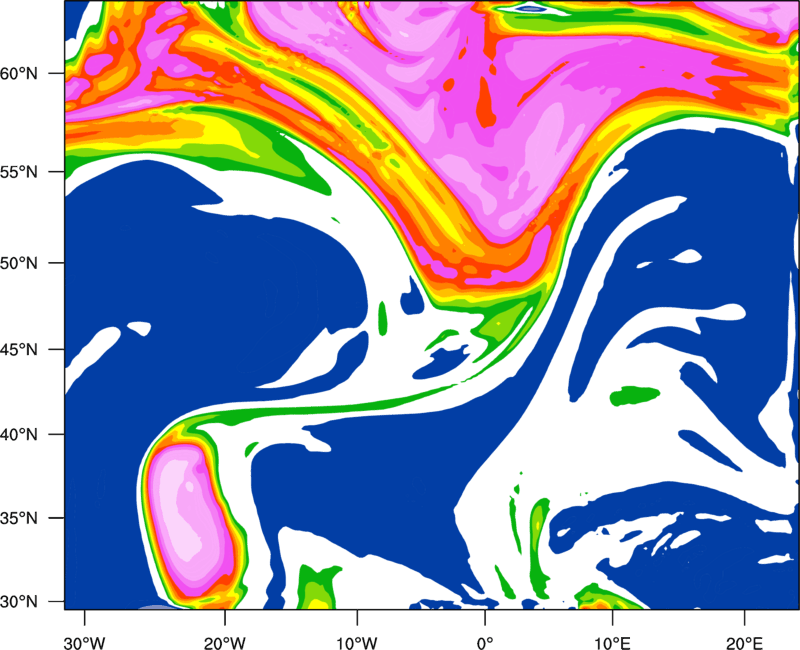Click the 35°N latitude label
The height and width of the screenshot is (650, 800).
[x=19, y=518]
